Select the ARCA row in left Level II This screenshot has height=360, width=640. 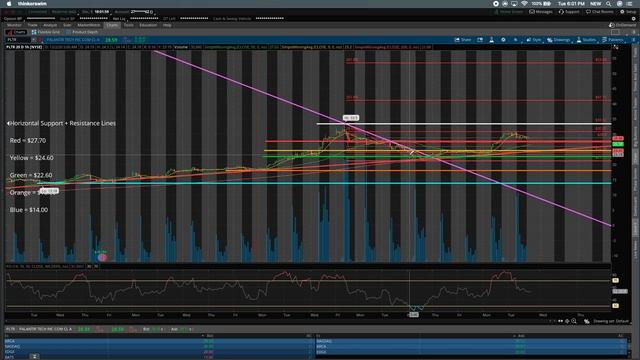coord(159,341)
